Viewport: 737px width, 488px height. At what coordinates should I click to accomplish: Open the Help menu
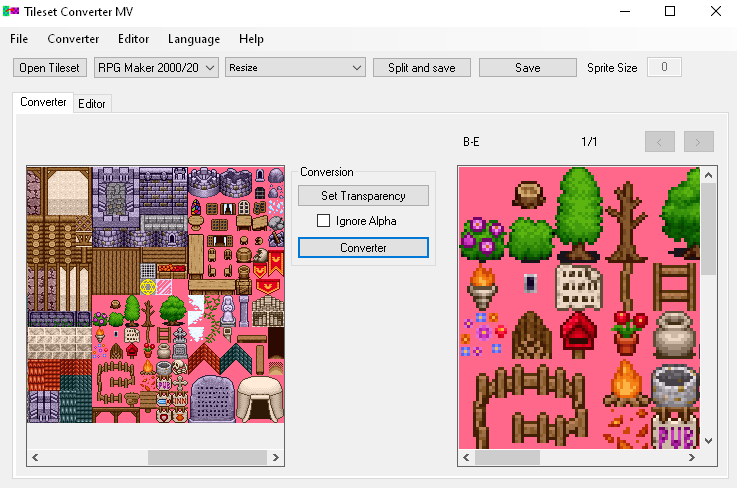point(252,39)
